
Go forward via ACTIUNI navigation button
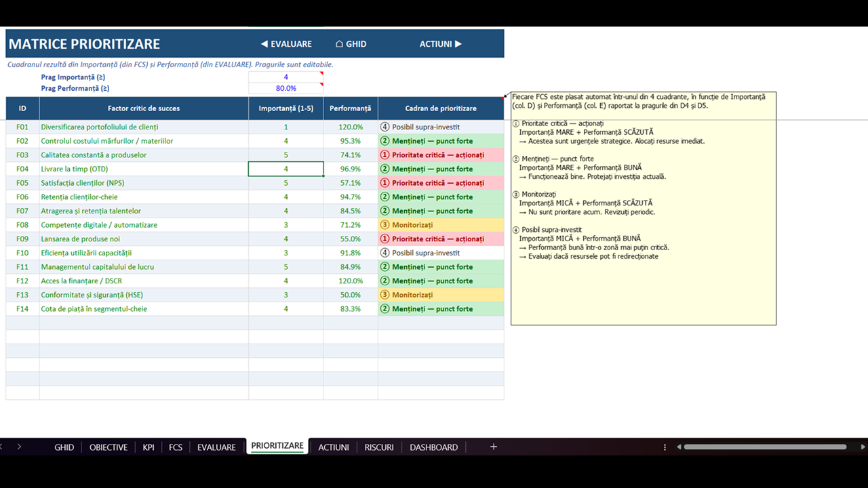point(441,44)
